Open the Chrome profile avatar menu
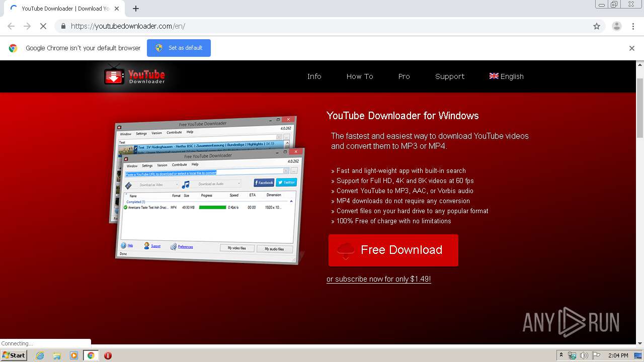Image resolution: width=644 pixels, height=362 pixels. [x=617, y=26]
